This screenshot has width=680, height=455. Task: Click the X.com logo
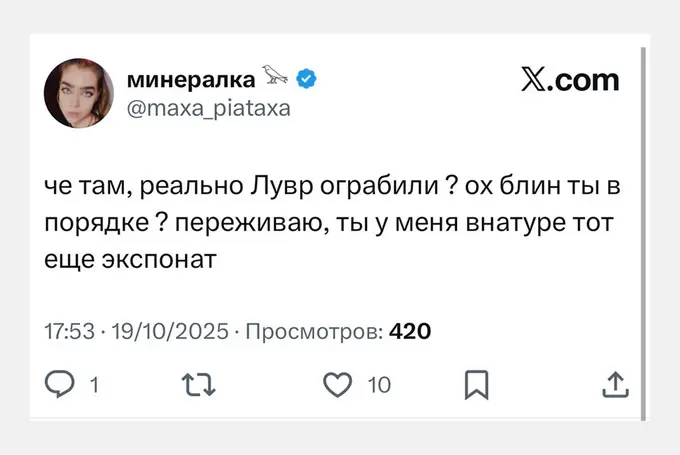(x=571, y=80)
